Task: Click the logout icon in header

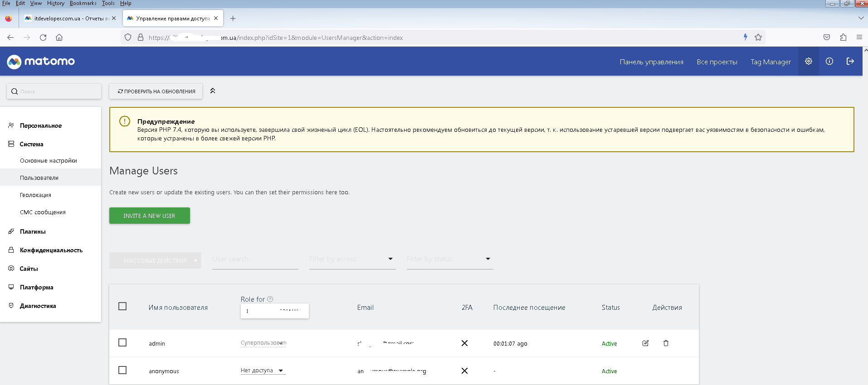Action: pyautogui.click(x=850, y=62)
